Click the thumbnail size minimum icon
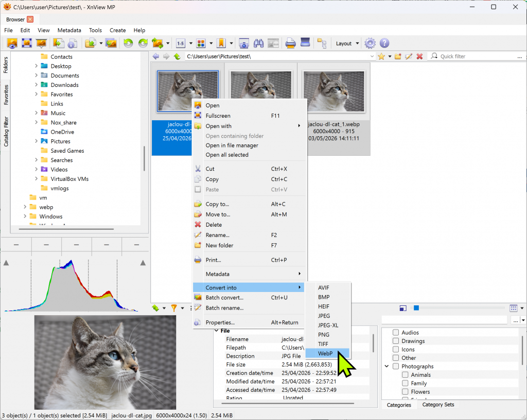527x420 pixels. click(403, 308)
